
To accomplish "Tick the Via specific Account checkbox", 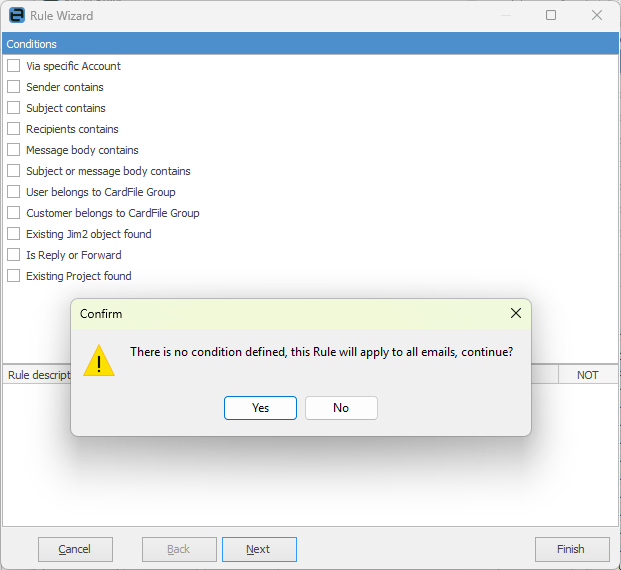I will pyautogui.click(x=13, y=66).
